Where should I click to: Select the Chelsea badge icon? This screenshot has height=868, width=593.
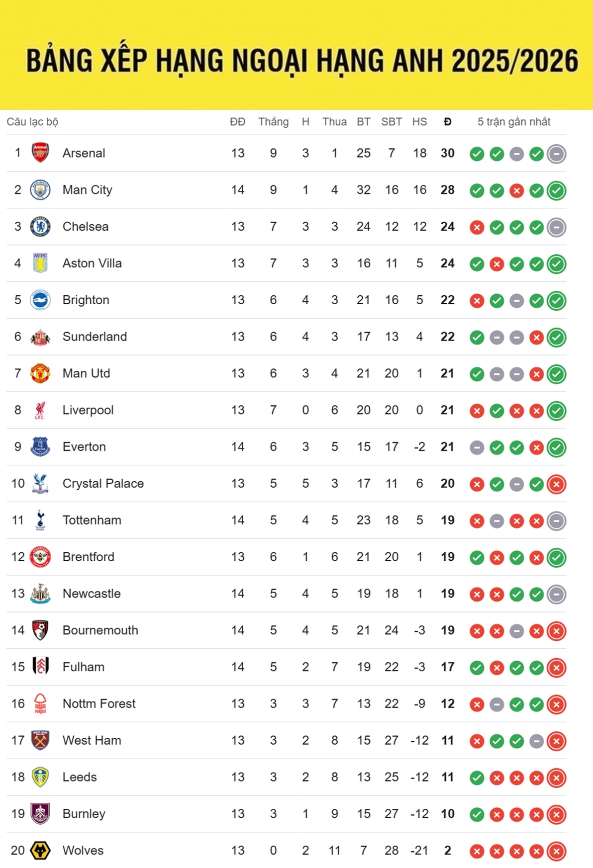[40, 227]
